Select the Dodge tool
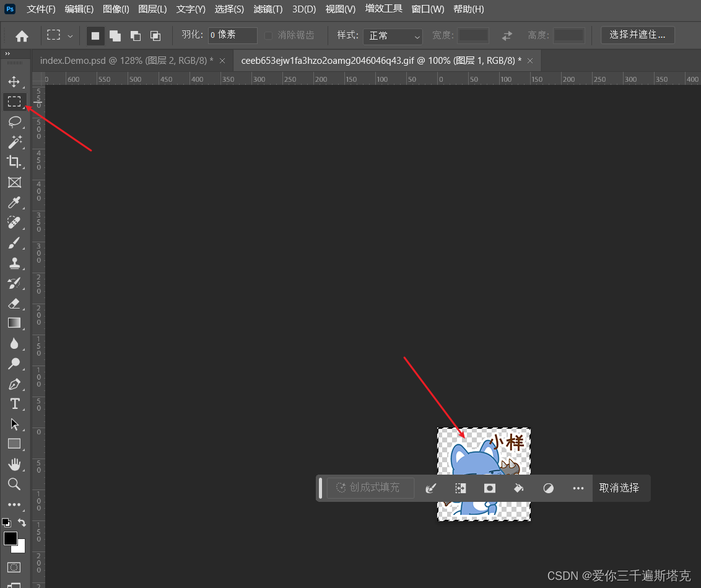The width and height of the screenshot is (701, 588). [14, 364]
